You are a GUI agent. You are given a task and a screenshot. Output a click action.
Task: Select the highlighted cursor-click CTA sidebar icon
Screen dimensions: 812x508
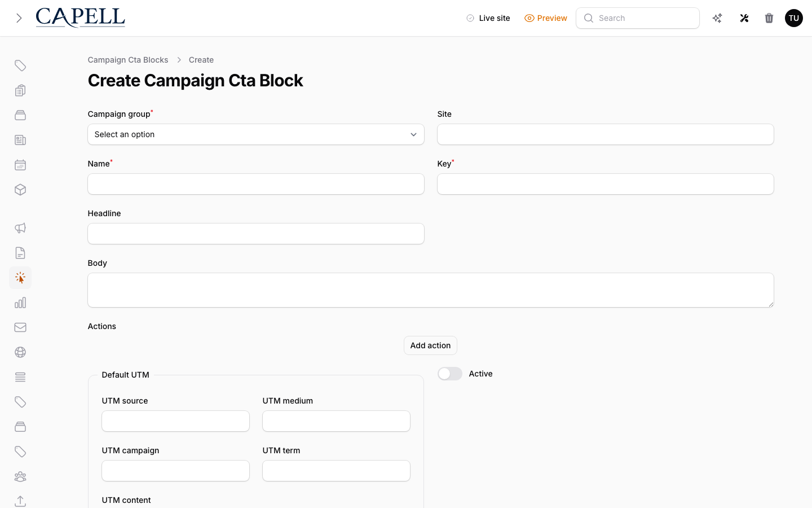pos(20,278)
